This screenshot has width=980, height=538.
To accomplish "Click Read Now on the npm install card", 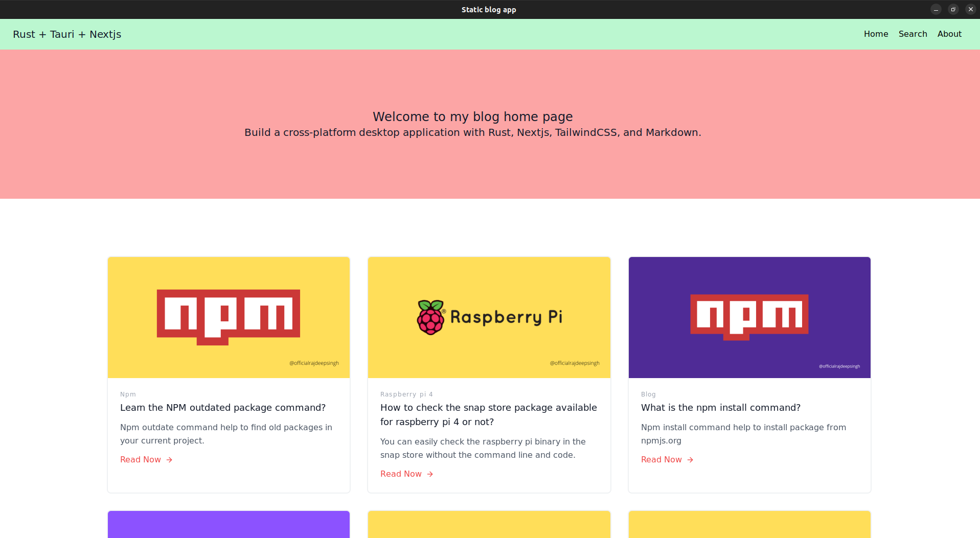I will click(x=662, y=459).
